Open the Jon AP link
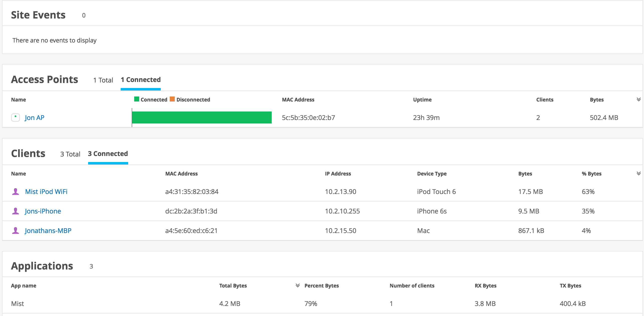Screen dimensions: 644x316 pos(35,117)
